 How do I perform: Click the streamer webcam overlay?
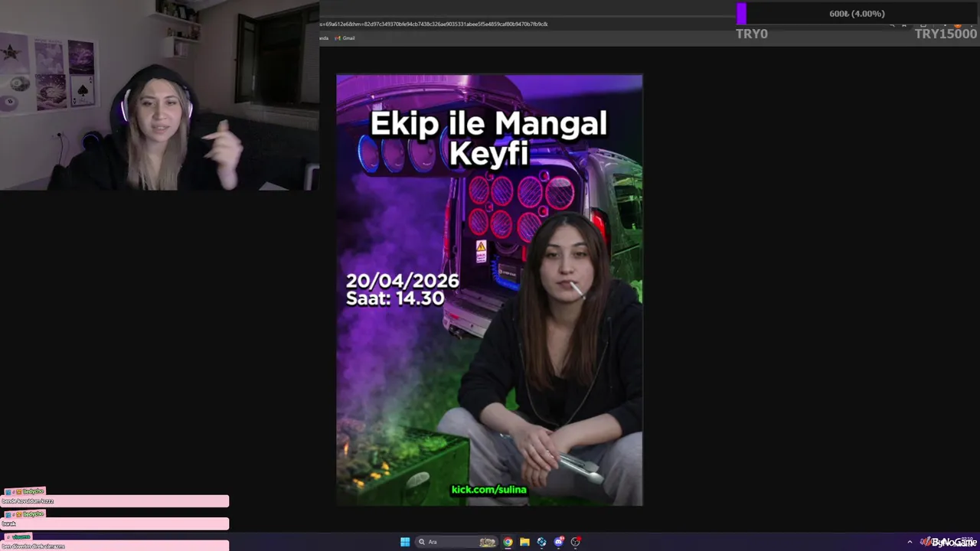159,95
